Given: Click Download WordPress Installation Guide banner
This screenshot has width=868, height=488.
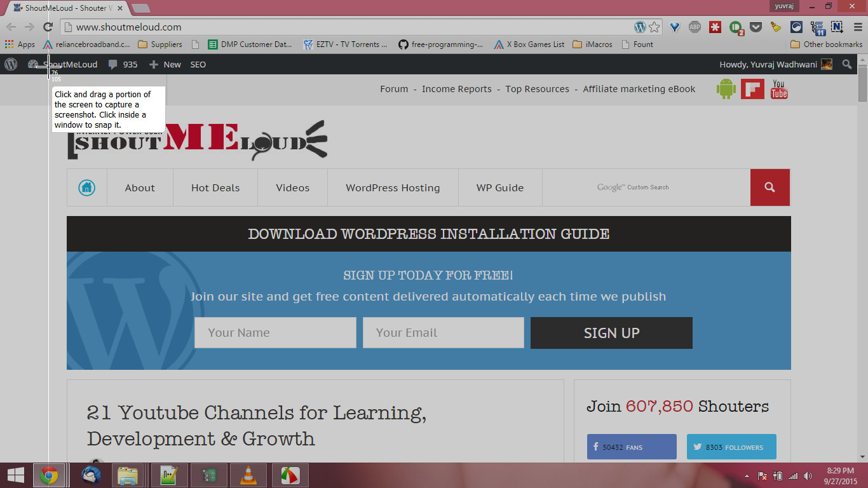Looking at the screenshot, I should (429, 234).
